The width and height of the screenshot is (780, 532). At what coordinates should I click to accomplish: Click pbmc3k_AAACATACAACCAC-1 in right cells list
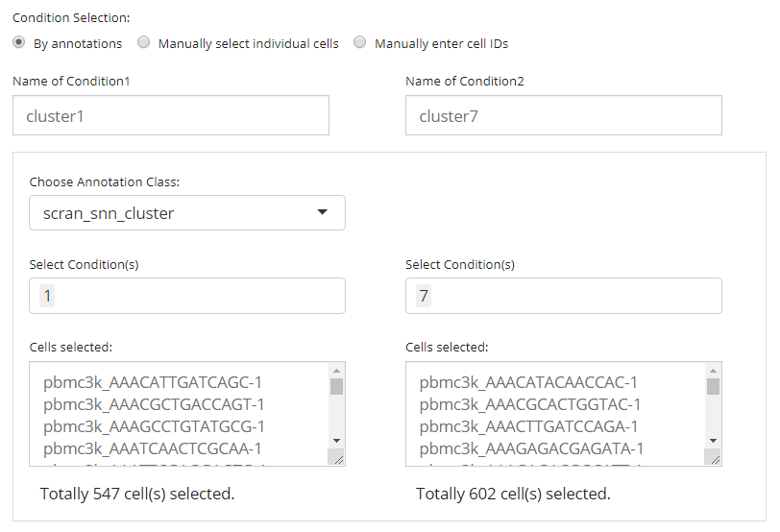[x=528, y=382]
